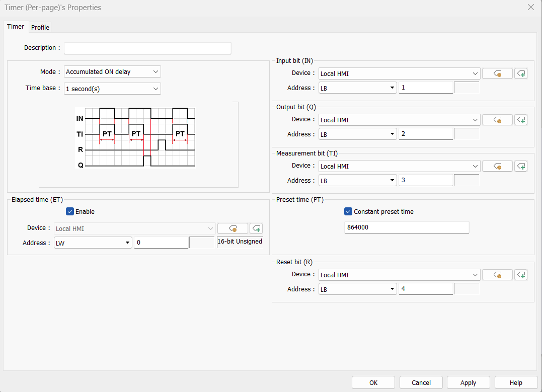
Task: Expand Output bit Device dropdown
Action: coord(399,120)
